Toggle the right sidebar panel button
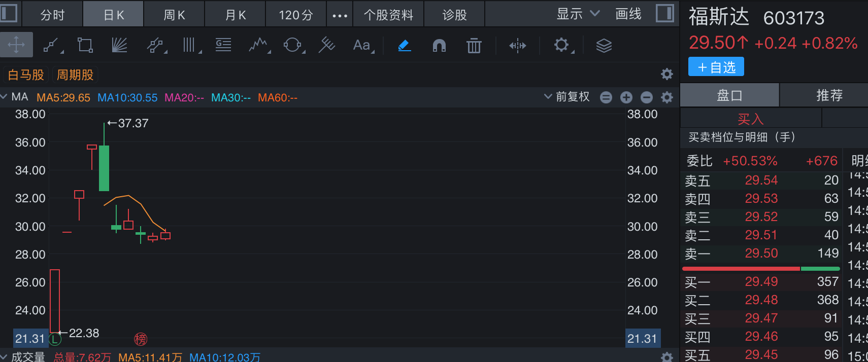The height and width of the screenshot is (362, 868). coord(664,13)
